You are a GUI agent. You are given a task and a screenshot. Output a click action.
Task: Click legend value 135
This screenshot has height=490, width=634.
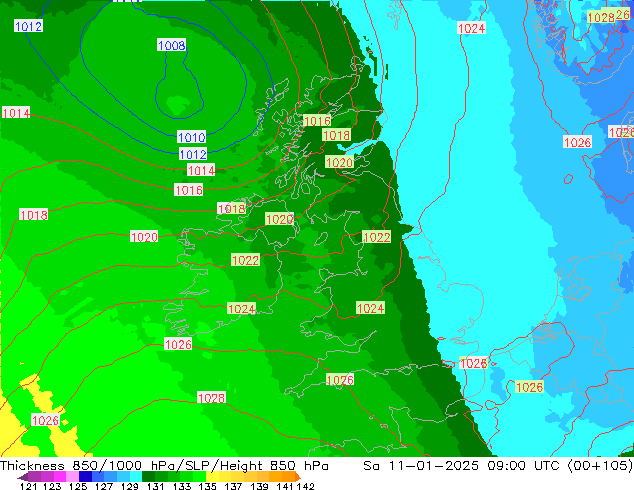(207, 486)
